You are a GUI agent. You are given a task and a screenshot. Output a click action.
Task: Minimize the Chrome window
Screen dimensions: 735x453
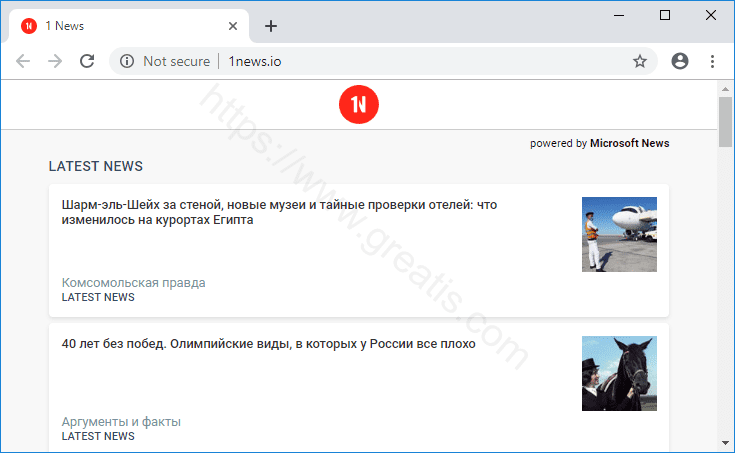[619, 15]
